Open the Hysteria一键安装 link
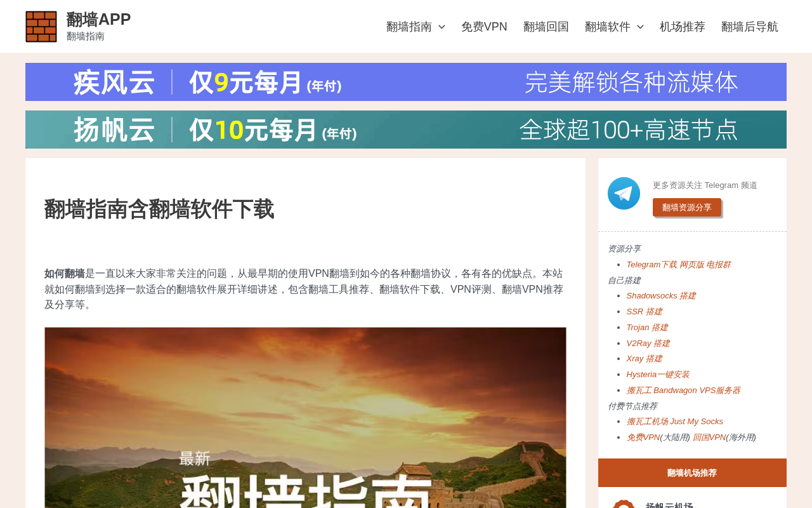This screenshot has height=508, width=812. pos(658,375)
